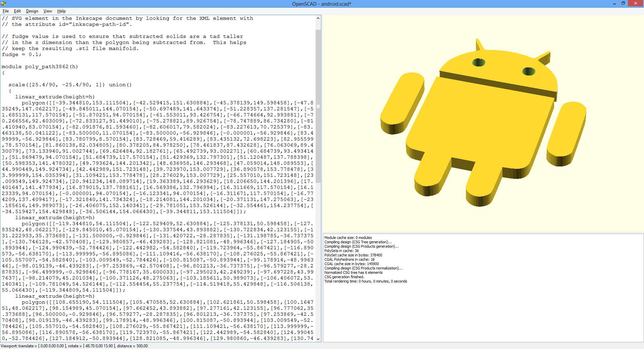Open the Edit menu
Image resolution: width=644 pixels, height=349 pixels.
click(x=17, y=11)
